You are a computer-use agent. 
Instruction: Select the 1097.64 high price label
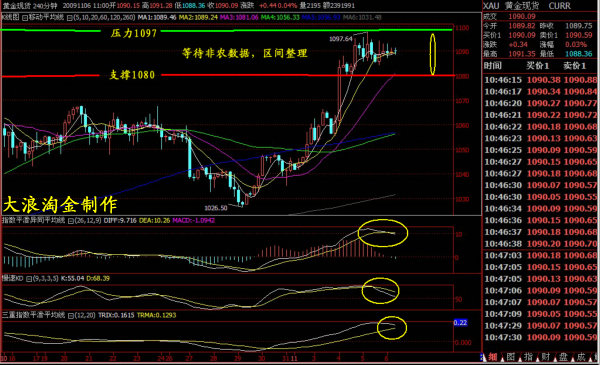341,39
